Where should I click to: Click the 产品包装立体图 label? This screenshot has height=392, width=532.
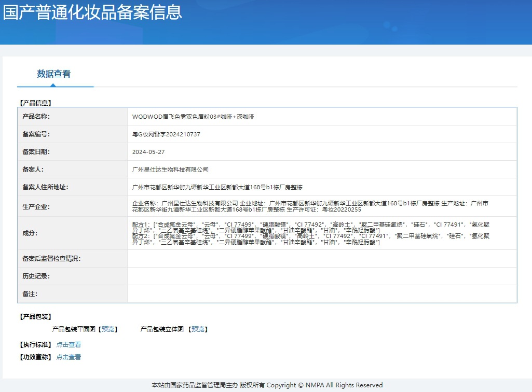pos(162,329)
